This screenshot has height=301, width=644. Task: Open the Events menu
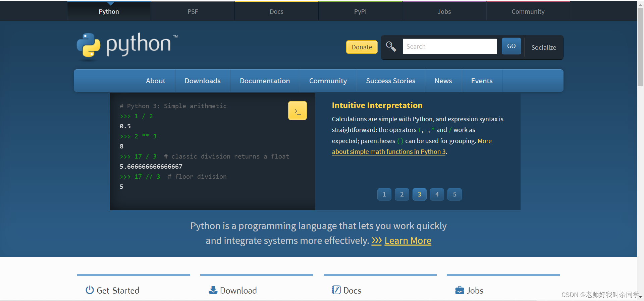coord(482,81)
